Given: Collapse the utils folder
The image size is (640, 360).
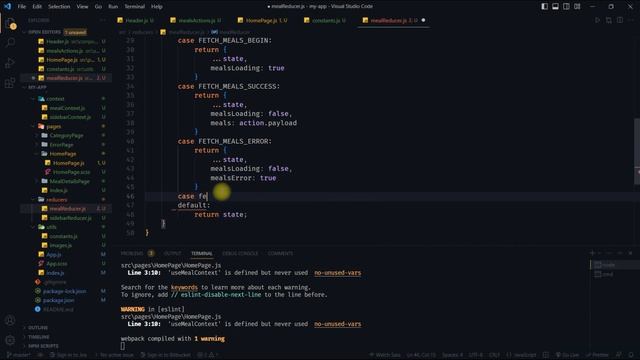Looking at the screenshot, I should coord(51,227).
